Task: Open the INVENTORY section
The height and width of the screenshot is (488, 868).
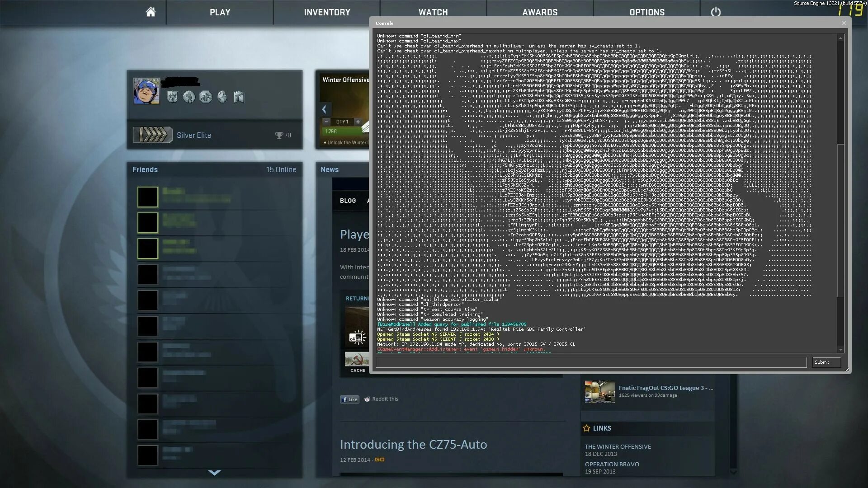Action: coord(327,12)
